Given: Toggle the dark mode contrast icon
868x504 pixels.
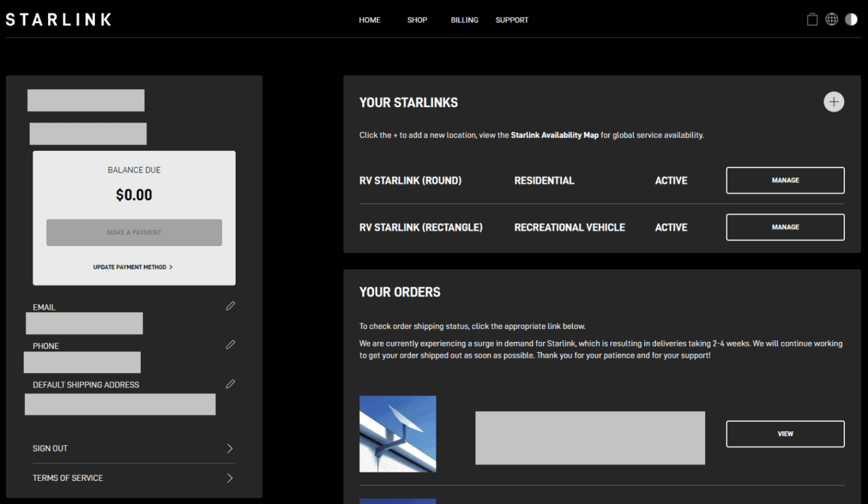Looking at the screenshot, I should 851,19.
